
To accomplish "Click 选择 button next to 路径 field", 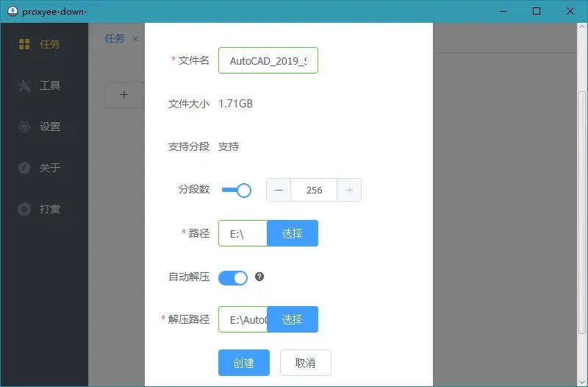I will [x=292, y=233].
